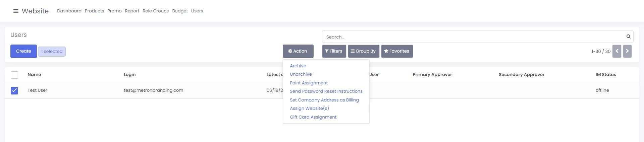Uncheck the Test User row checkbox
The height and width of the screenshot is (142, 644).
14,90
